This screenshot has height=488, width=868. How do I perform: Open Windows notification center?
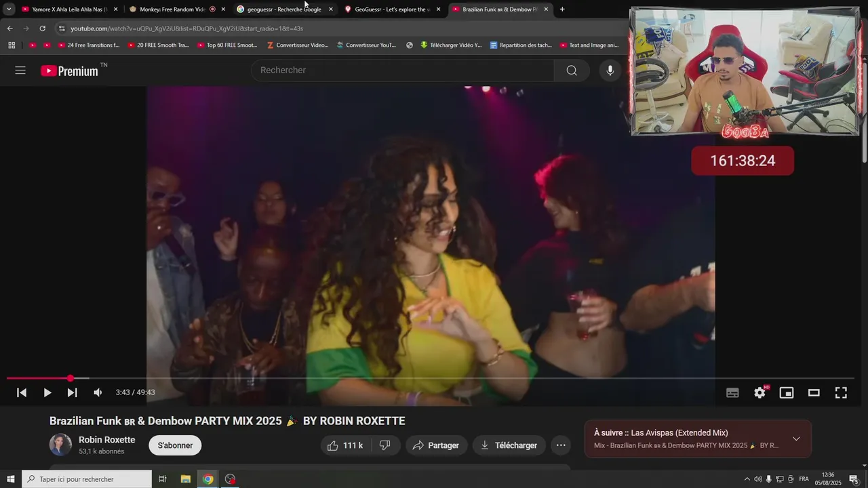pos(854,479)
